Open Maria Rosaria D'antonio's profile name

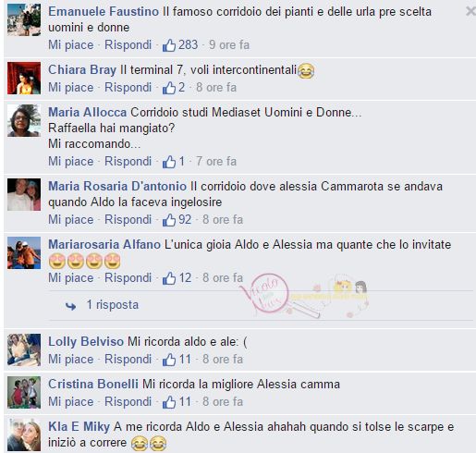[117, 186]
